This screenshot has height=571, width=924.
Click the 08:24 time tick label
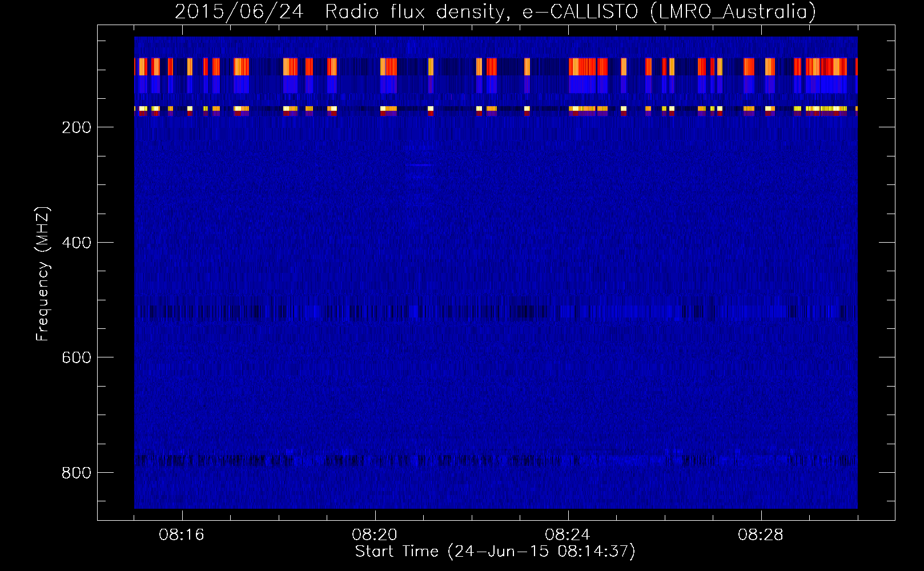[x=568, y=535]
